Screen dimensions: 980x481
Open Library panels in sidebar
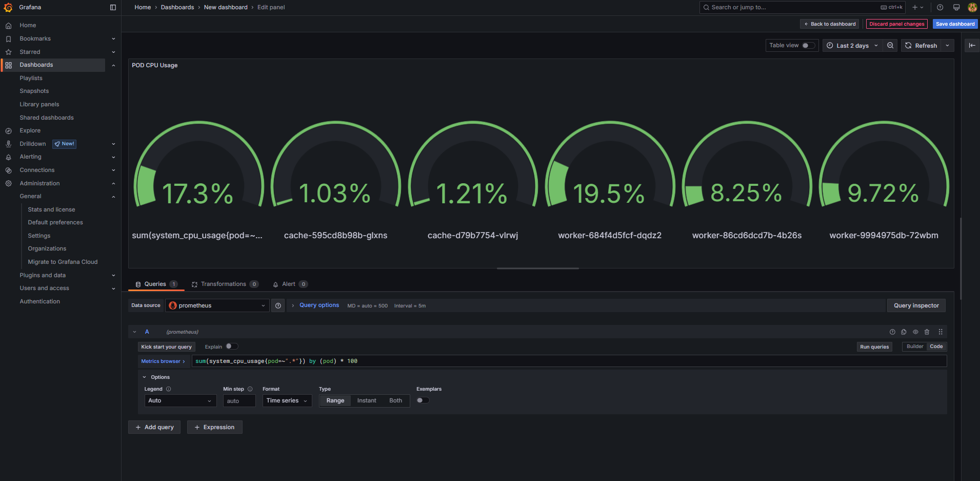tap(39, 104)
